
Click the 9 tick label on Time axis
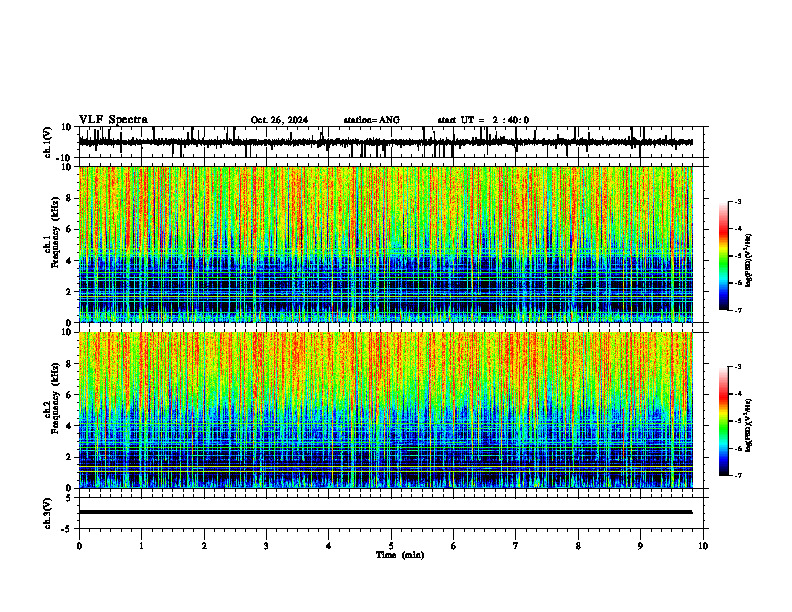[x=640, y=546]
